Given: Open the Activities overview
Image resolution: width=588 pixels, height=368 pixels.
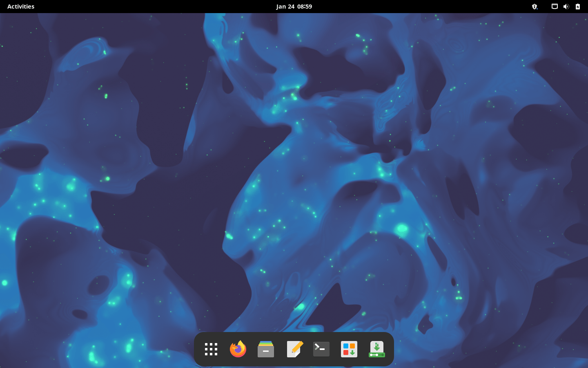Looking at the screenshot, I should click(21, 7).
